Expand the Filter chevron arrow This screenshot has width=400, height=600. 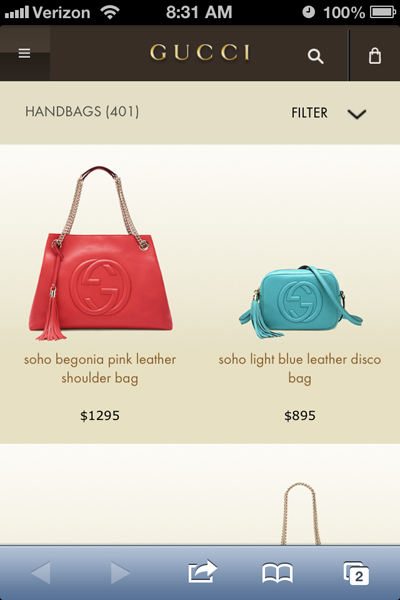point(357,114)
